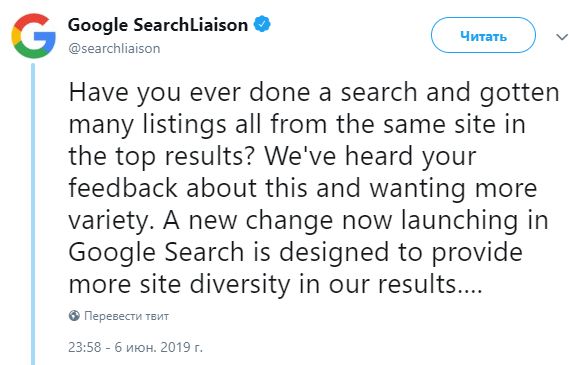
Task: Click the blue thread line below the avatar
Action: click(33, 214)
